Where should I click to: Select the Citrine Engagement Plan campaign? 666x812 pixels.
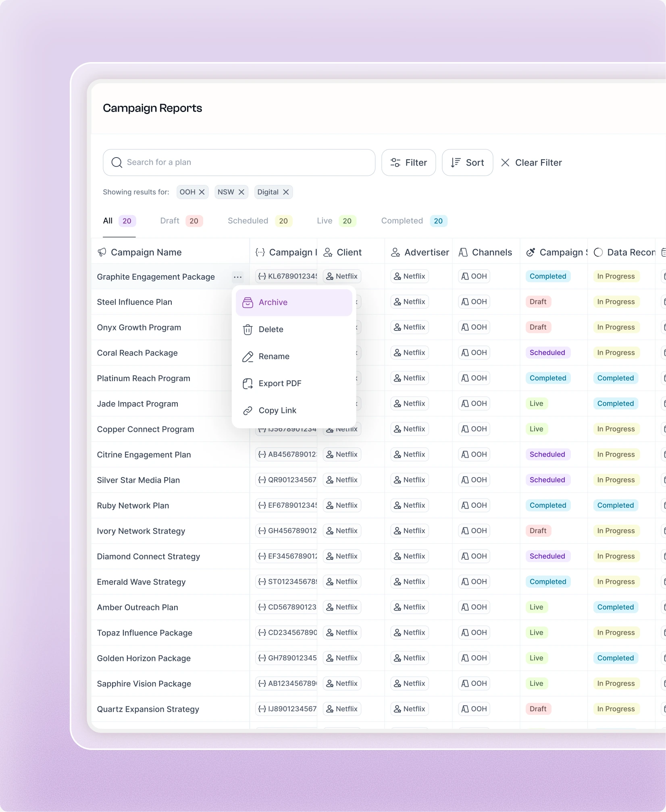point(144,455)
